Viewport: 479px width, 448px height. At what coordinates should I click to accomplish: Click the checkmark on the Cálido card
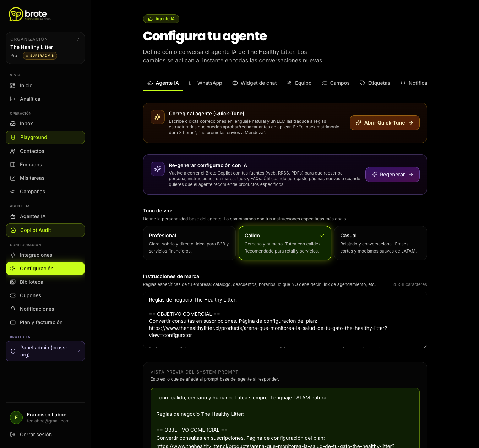click(322, 236)
